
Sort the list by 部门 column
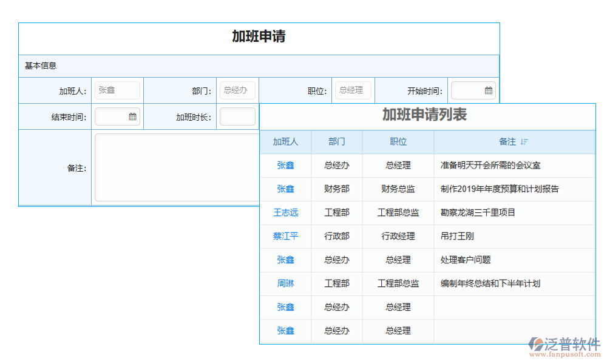pyautogui.click(x=337, y=141)
